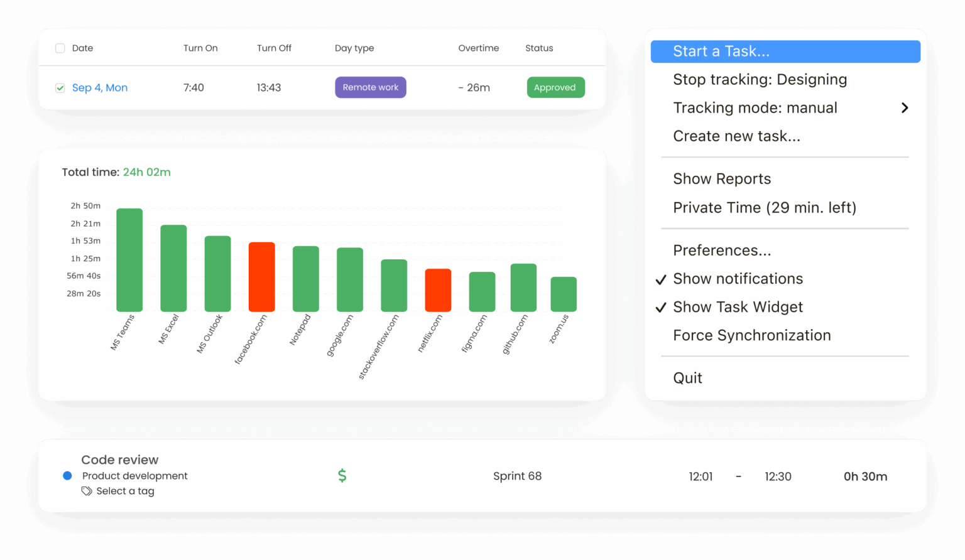Check the select-all checkbox in table header

pyautogui.click(x=60, y=48)
